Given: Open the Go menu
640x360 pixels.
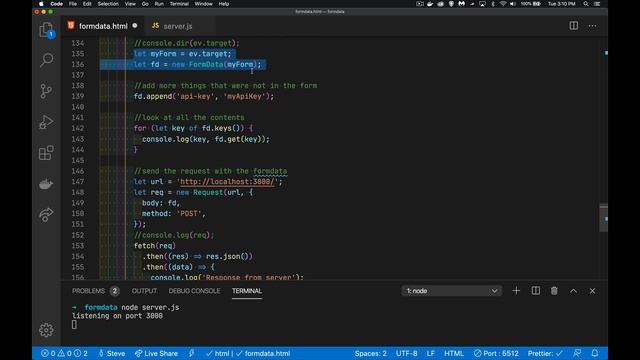Looking at the screenshot, I should 145,4.
